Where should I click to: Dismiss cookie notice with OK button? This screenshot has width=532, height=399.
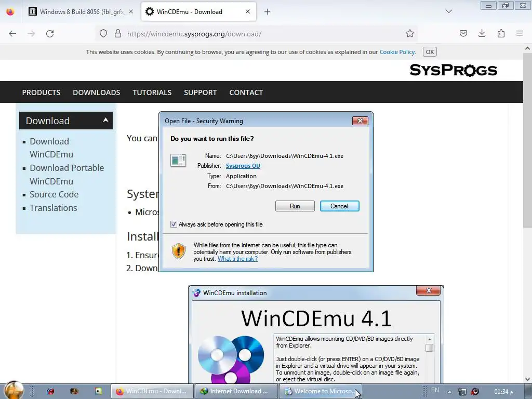[430, 52]
